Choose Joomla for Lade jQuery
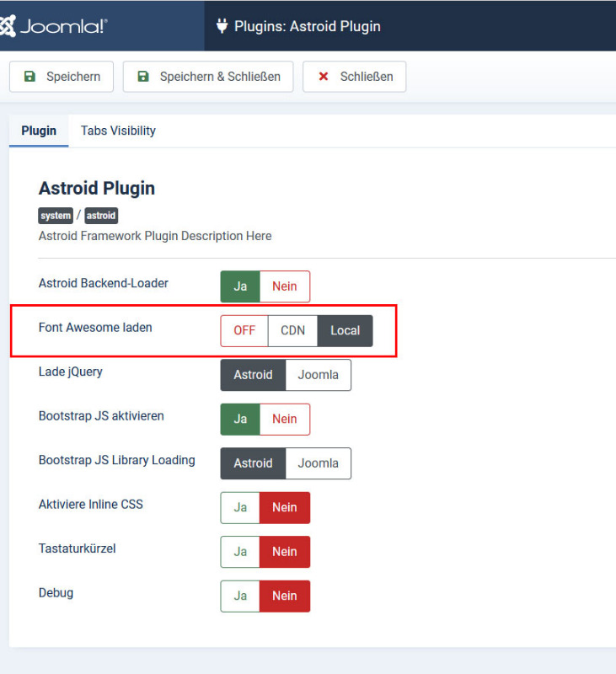Viewport: 616px width, 674px height. click(318, 375)
